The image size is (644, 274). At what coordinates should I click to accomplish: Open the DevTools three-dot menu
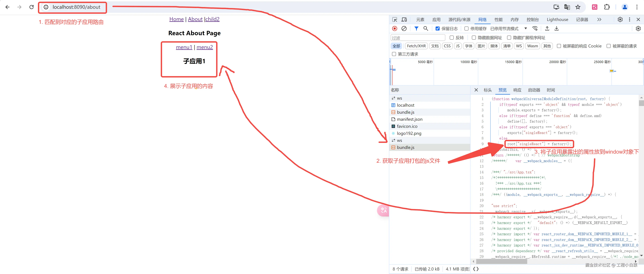630,19
